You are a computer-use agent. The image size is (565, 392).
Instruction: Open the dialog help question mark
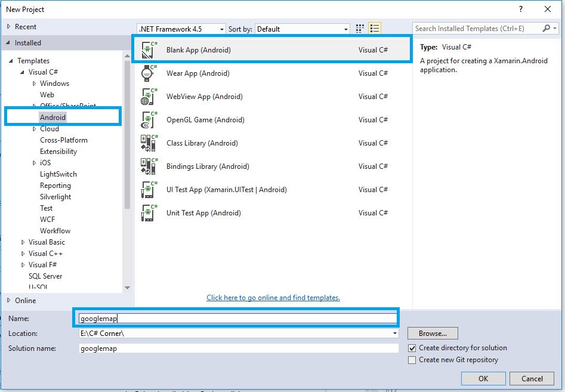tap(521, 9)
